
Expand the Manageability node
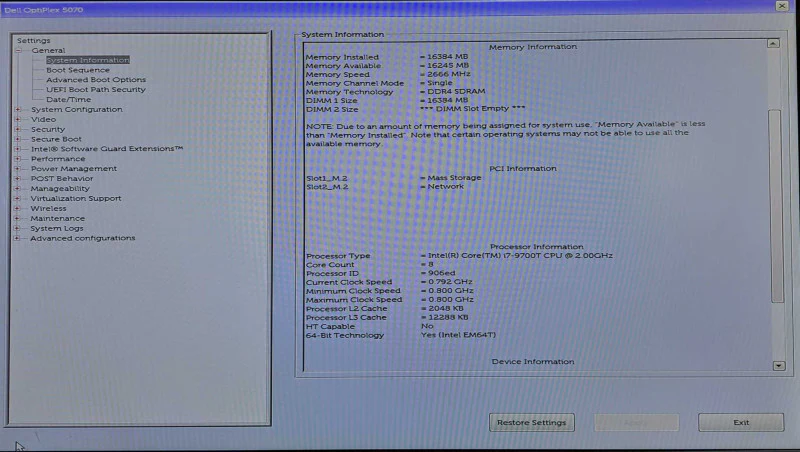click(x=18, y=188)
